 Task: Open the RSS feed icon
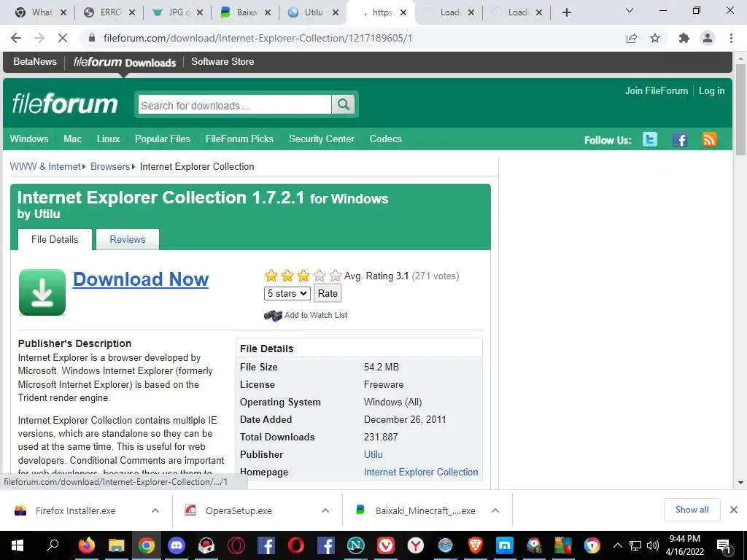coord(709,139)
